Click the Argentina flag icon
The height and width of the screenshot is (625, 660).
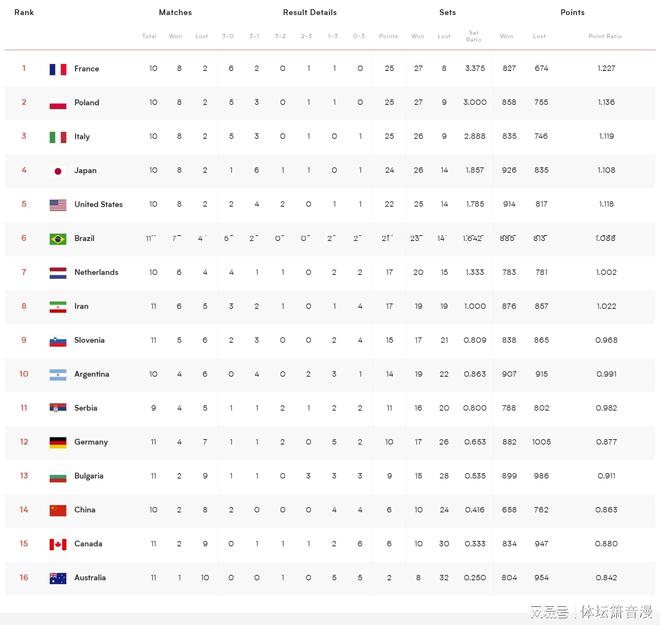[57, 375]
